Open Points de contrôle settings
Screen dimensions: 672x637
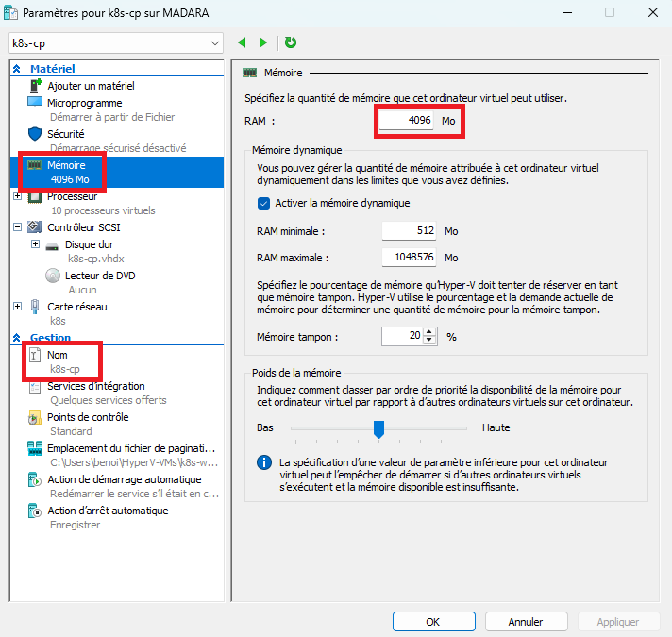tap(88, 417)
